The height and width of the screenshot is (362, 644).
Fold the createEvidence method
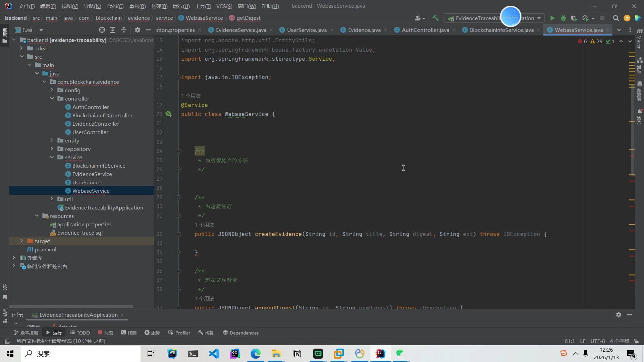(x=178, y=234)
